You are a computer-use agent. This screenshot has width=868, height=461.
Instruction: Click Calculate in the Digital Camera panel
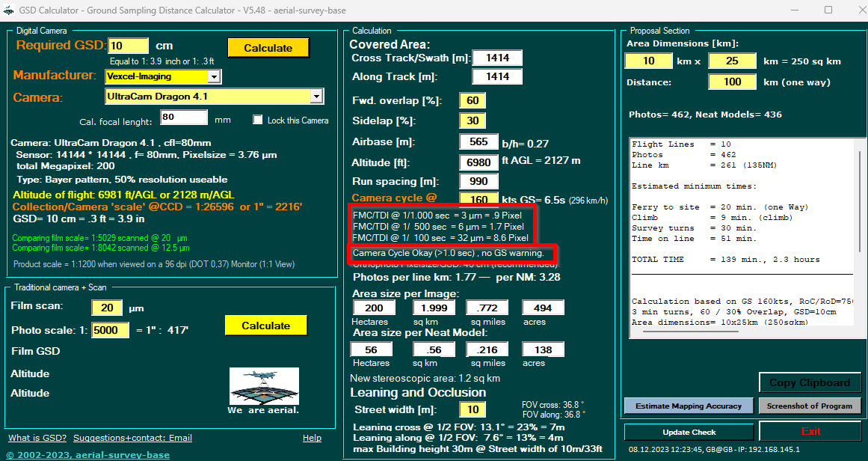[268, 47]
